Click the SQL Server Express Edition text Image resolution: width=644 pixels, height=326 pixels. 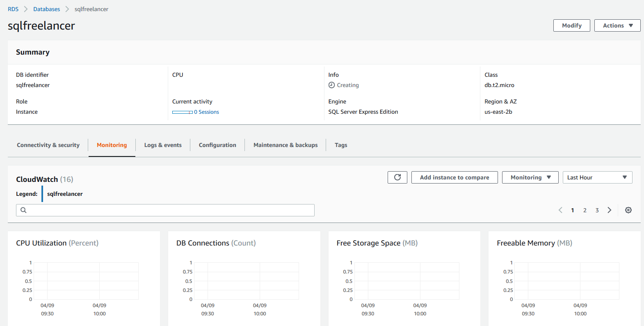pos(363,112)
